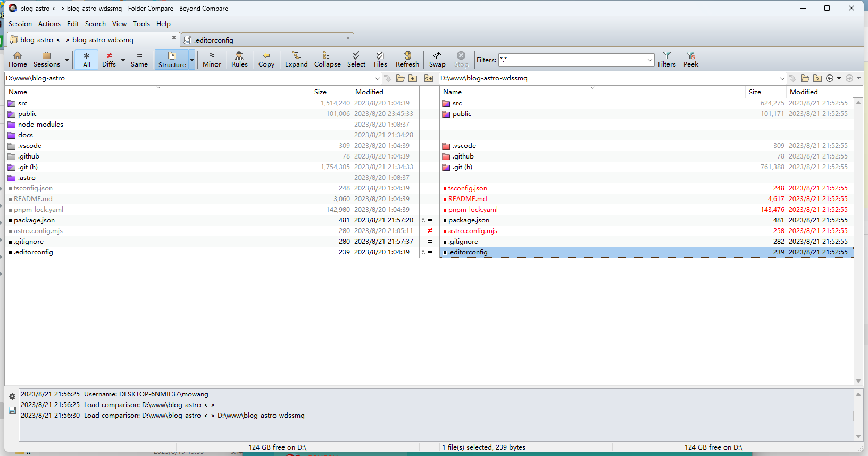Screen dimensions: 868x456
Task: Expand the Diffs dropdown arrow
Action: (x=123, y=60)
